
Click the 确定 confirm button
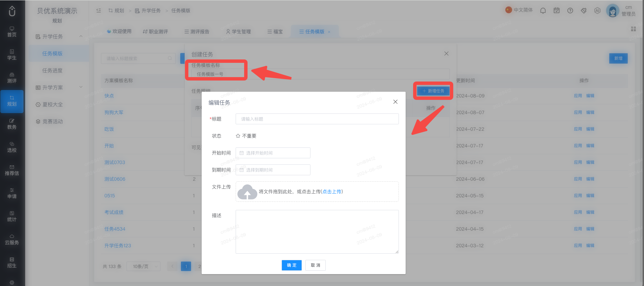pos(292,265)
